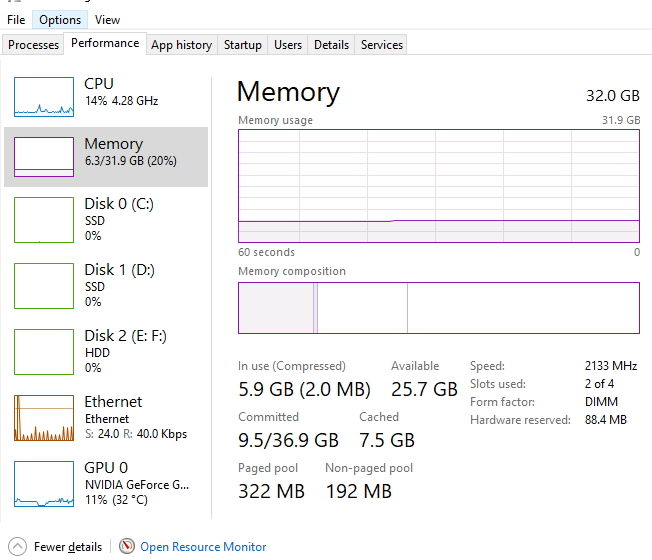Image resolution: width=652 pixels, height=560 pixels.
Task: Select GPU 0 NVIDIA GeForce graph
Action: 44,484
